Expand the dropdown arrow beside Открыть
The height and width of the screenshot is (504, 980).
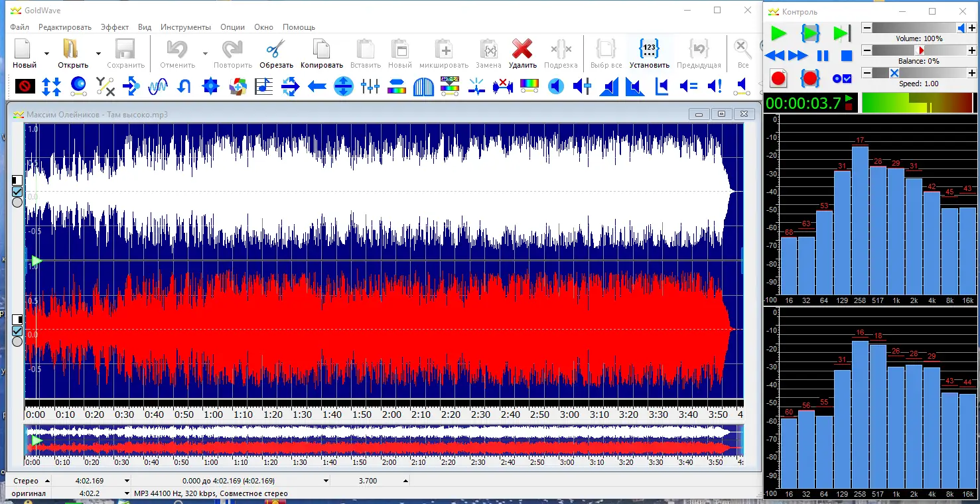(x=98, y=53)
